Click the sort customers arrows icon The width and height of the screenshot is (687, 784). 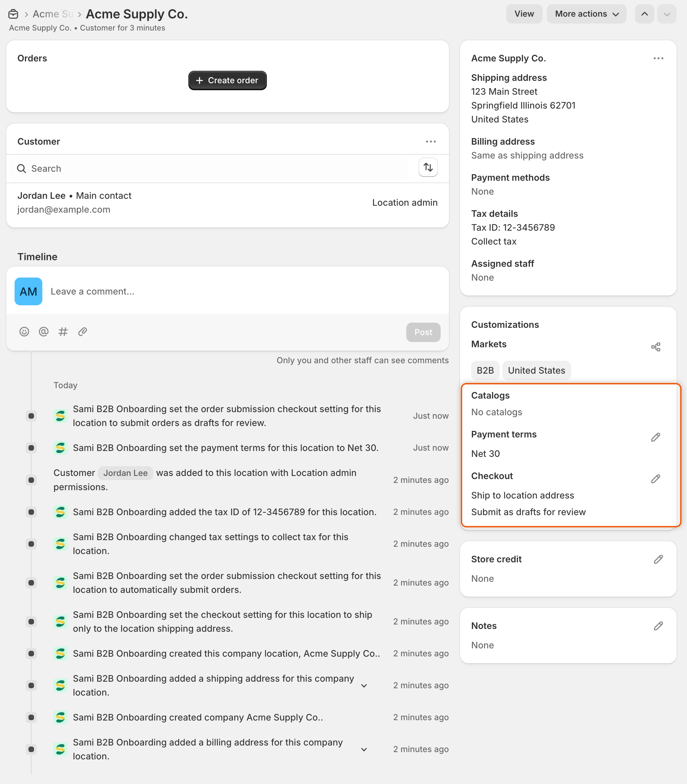(428, 168)
